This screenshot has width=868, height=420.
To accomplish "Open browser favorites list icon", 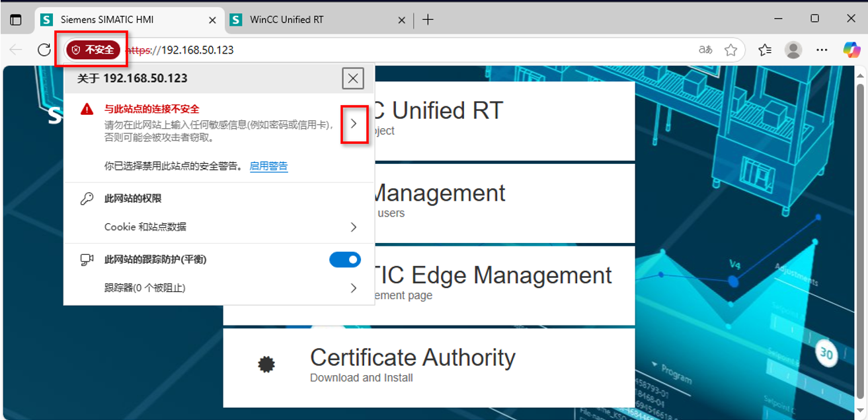I will (x=765, y=50).
